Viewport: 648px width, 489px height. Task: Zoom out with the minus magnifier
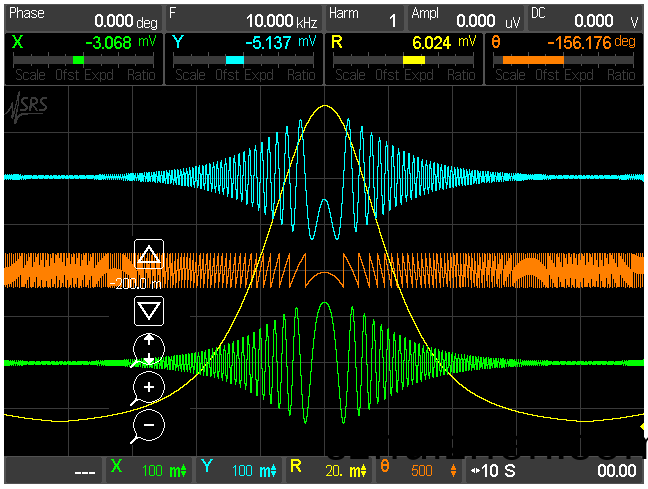pyautogui.click(x=148, y=425)
